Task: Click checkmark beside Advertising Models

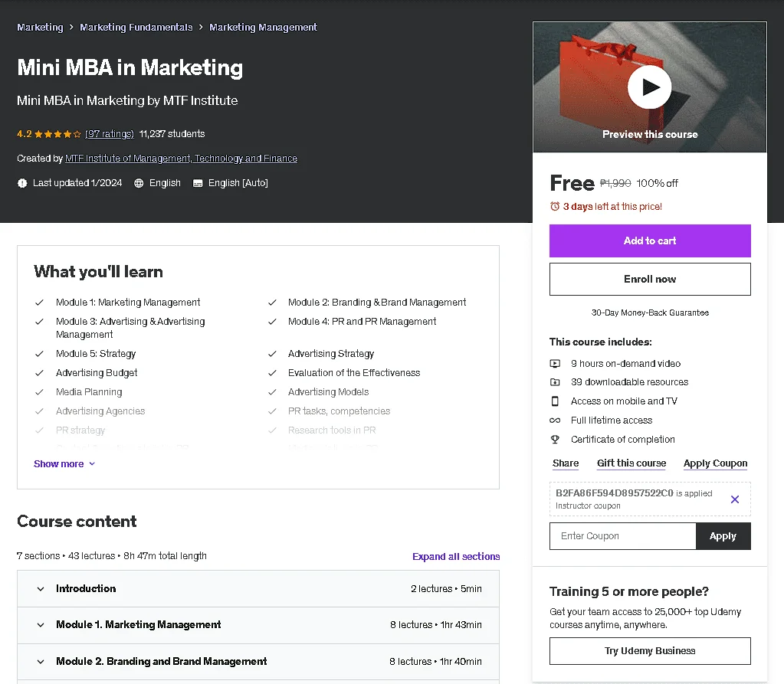Action: 272,392
